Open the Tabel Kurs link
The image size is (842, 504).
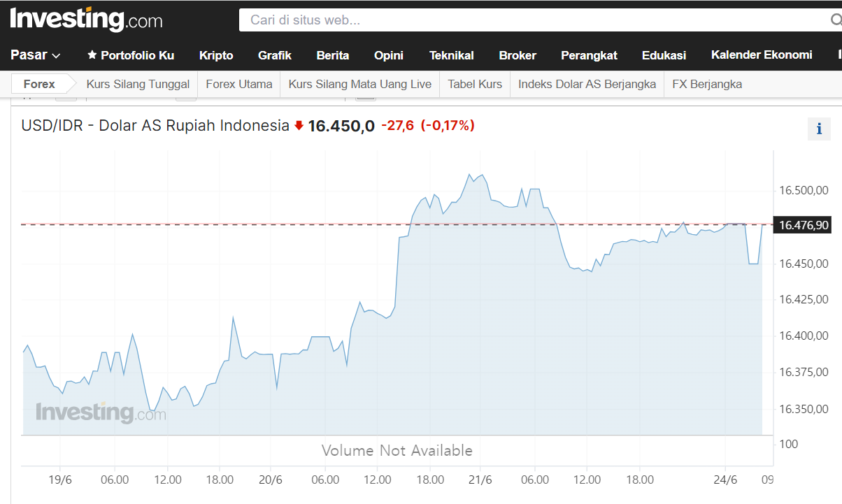click(475, 84)
